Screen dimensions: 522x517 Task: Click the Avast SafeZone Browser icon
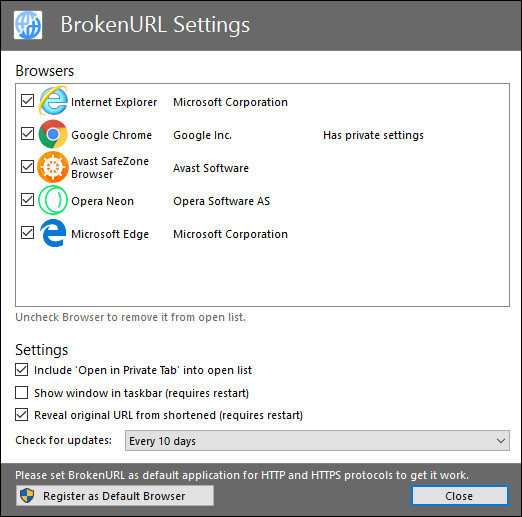(53, 167)
